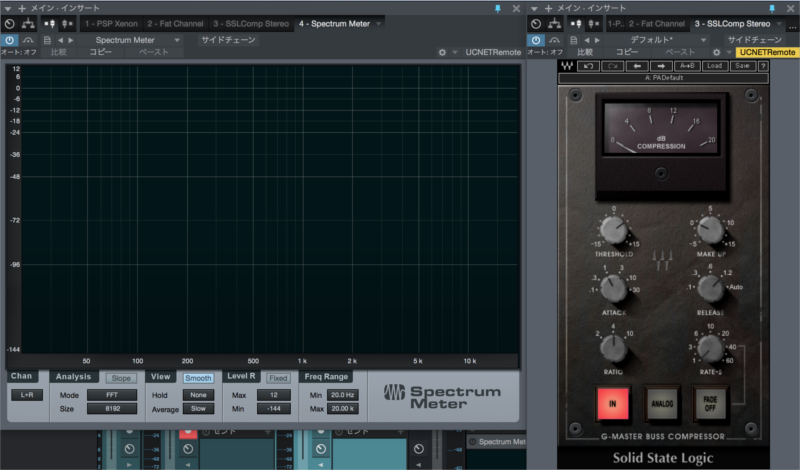The image size is (800, 470).
Task: Click the preset file icon in Spectrum Meter window
Action: (47, 40)
